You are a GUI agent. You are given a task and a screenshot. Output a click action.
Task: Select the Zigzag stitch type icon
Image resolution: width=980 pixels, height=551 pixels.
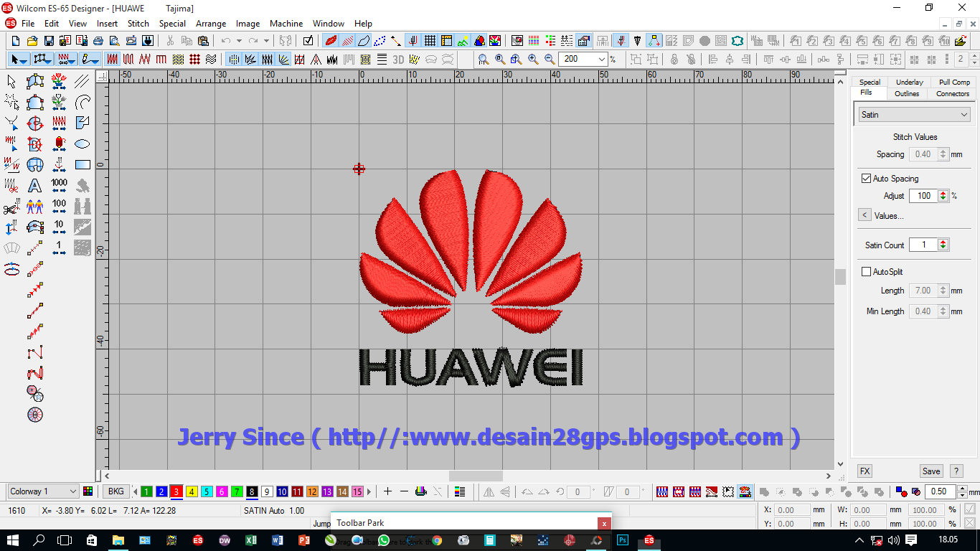[145, 60]
